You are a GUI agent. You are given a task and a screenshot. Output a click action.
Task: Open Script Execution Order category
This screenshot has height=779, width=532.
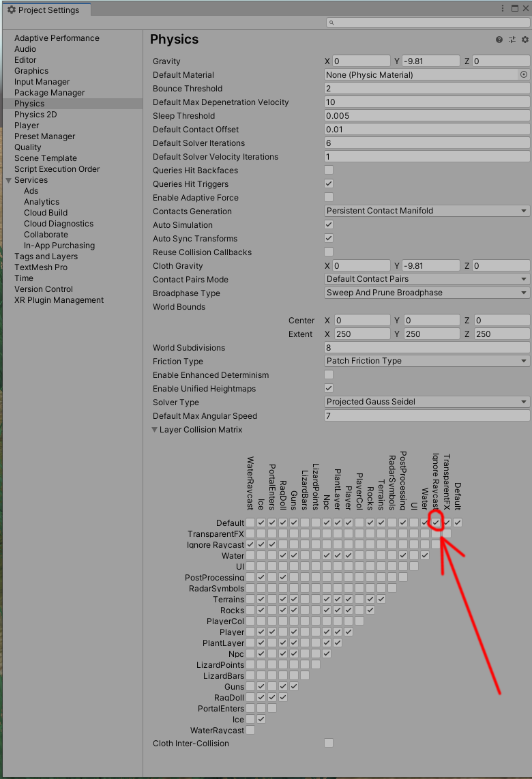click(57, 169)
